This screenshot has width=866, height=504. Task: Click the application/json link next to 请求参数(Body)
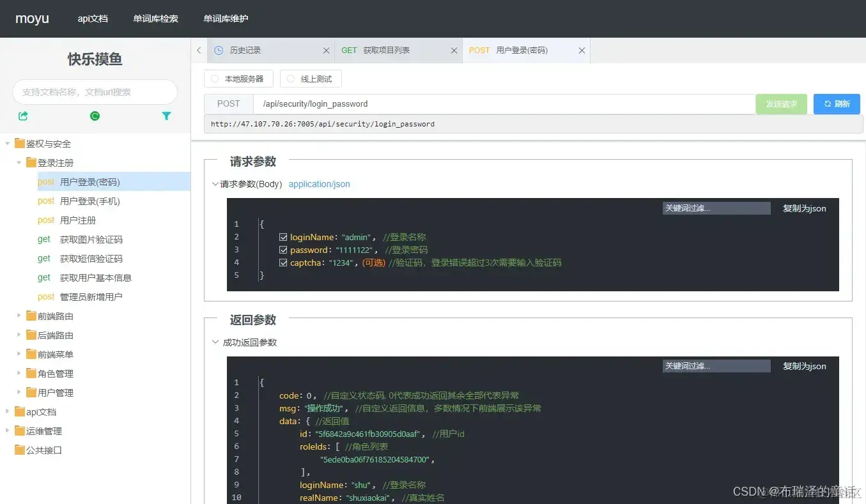coord(319,184)
